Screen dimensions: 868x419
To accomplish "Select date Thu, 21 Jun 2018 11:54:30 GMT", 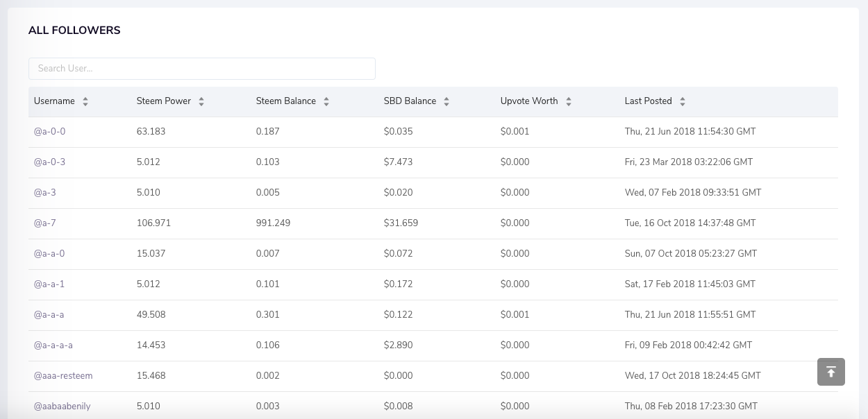I will click(690, 132).
